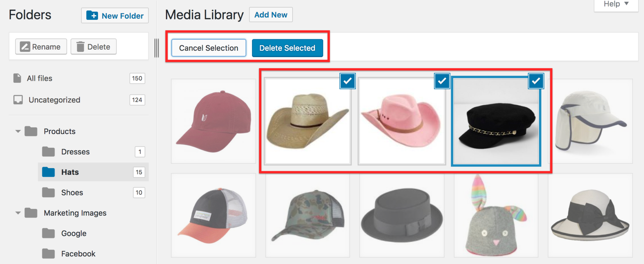Open the Google folder icon

(x=48, y=233)
